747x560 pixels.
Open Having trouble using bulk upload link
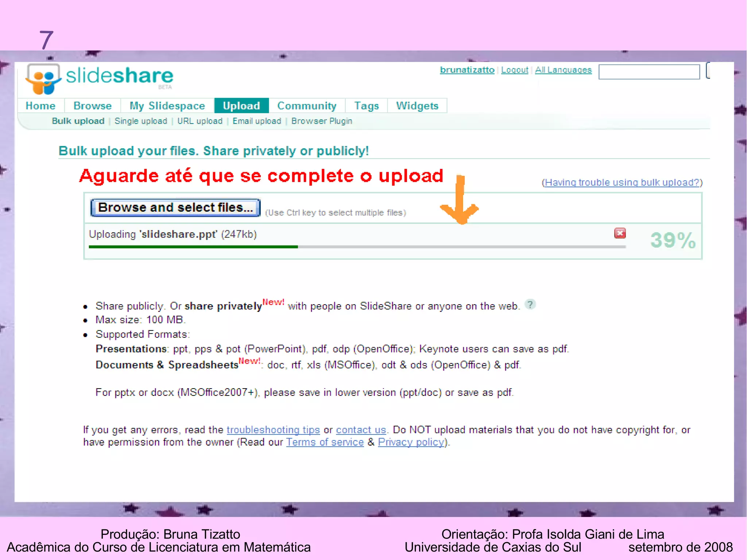(622, 182)
